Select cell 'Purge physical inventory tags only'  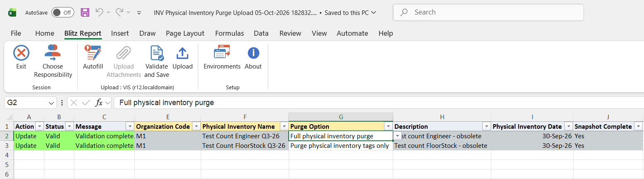tap(341, 146)
